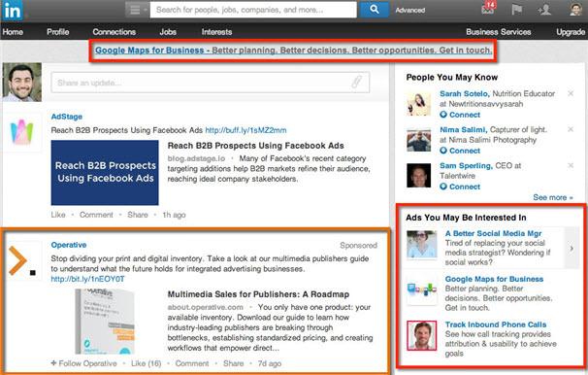Click the Google Maps for Business ad icon
Image resolution: width=588 pixels, height=375 pixels.
422,290
